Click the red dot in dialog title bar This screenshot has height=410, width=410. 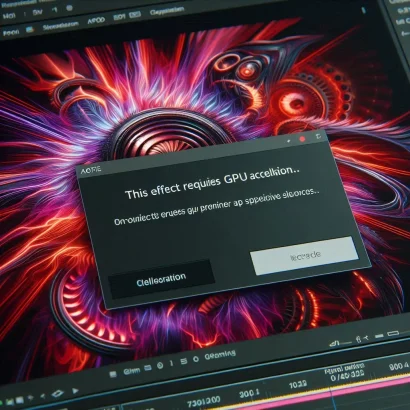pos(302,139)
